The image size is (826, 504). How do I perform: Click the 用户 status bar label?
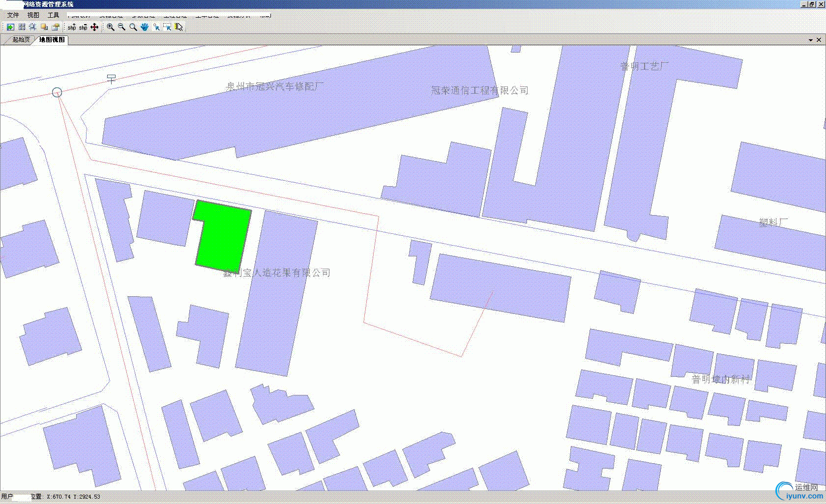click(7, 497)
